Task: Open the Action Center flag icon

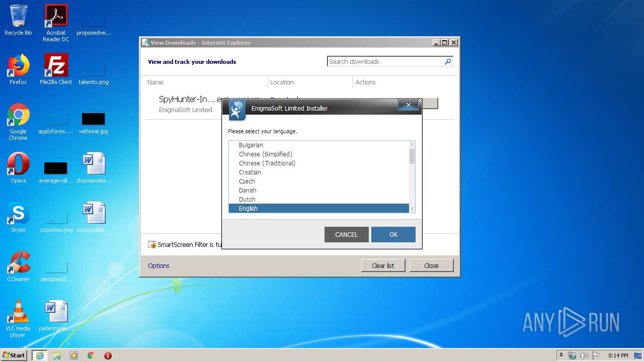Action: click(596, 355)
